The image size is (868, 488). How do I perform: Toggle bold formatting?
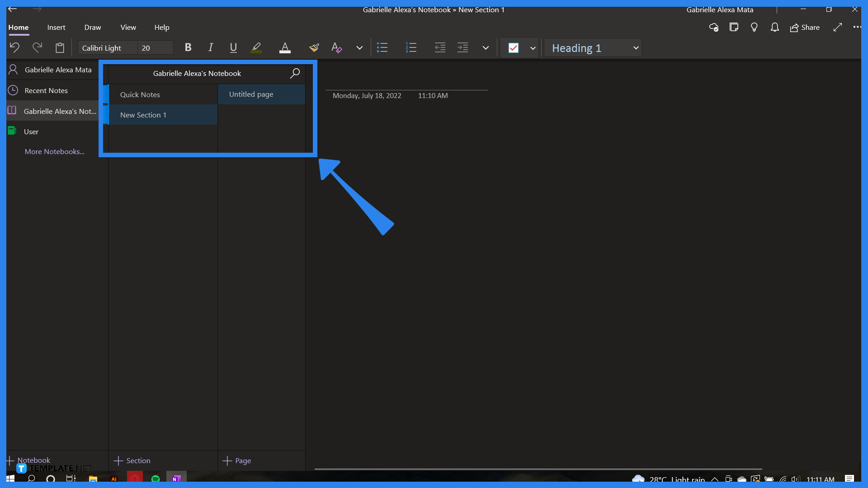click(x=188, y=47)
